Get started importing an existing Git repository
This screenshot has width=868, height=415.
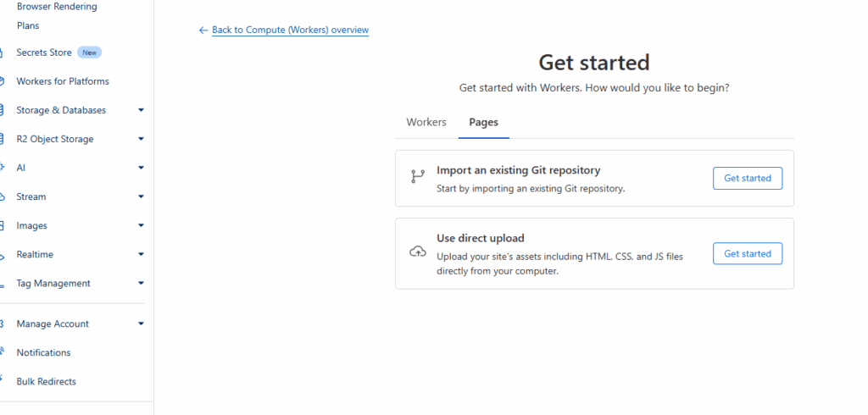[x=748, y=178]
